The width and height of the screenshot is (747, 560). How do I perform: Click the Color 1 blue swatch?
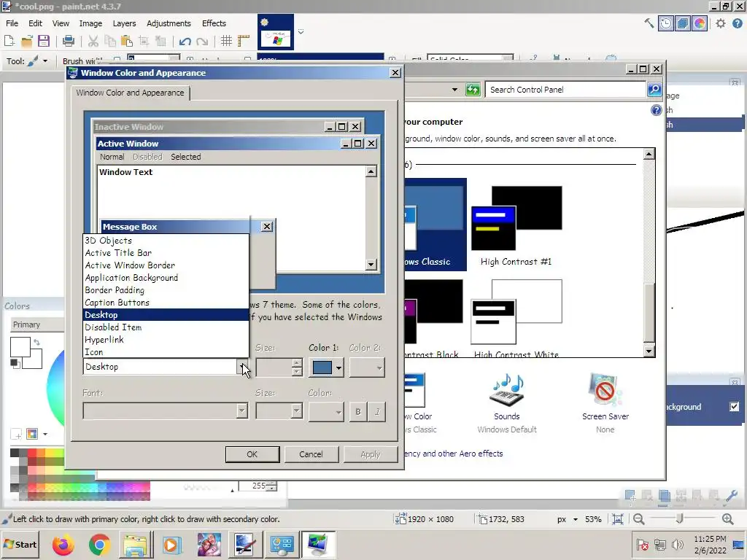pos(322,367)
